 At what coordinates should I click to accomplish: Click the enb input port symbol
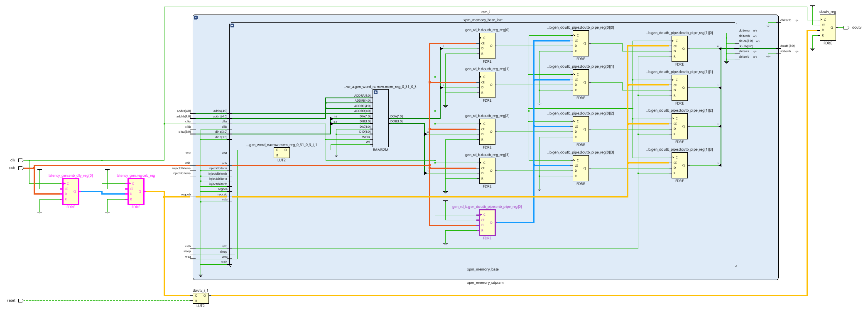[21, 168]
